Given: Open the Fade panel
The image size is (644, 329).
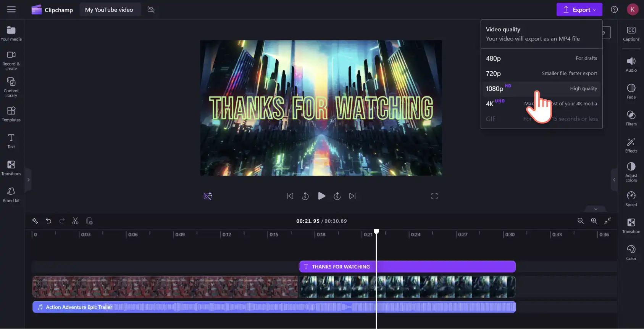Looking at the screenshot, I should 631,91.
